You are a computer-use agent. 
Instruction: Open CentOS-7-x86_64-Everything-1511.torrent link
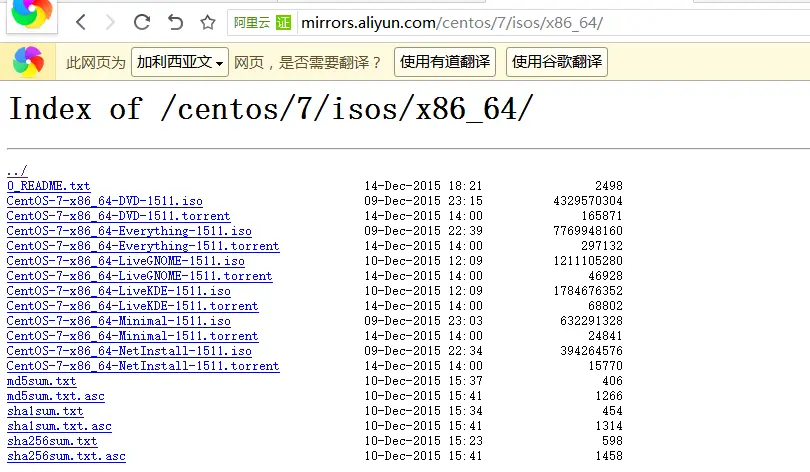143,246
